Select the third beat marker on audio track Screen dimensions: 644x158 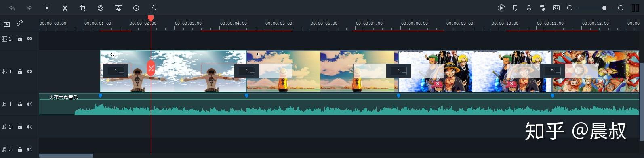398,96
